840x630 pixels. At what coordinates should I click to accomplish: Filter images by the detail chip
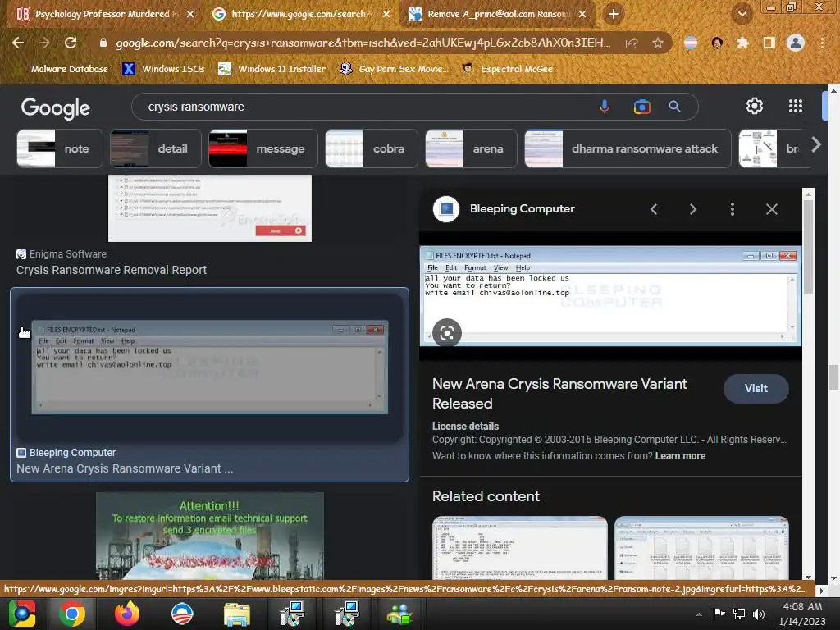(x=155, y=148)
